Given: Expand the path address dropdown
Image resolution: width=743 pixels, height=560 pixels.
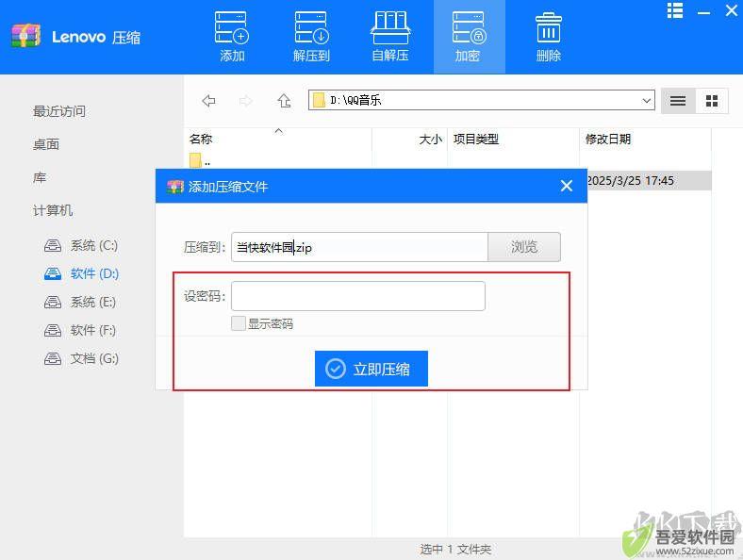Looking at the screenshot, I should [x=646, y=101].
